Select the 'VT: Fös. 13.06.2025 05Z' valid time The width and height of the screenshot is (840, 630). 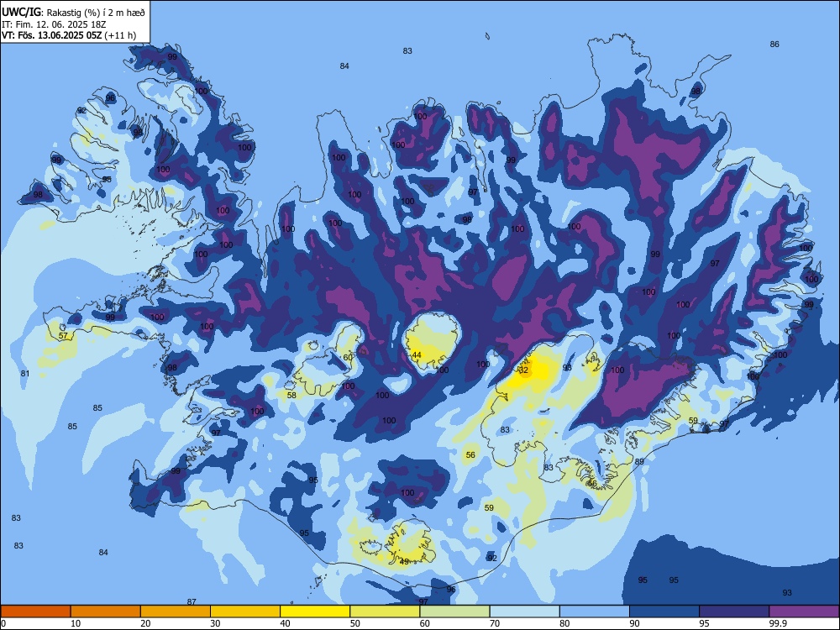(x=51, y=35)
